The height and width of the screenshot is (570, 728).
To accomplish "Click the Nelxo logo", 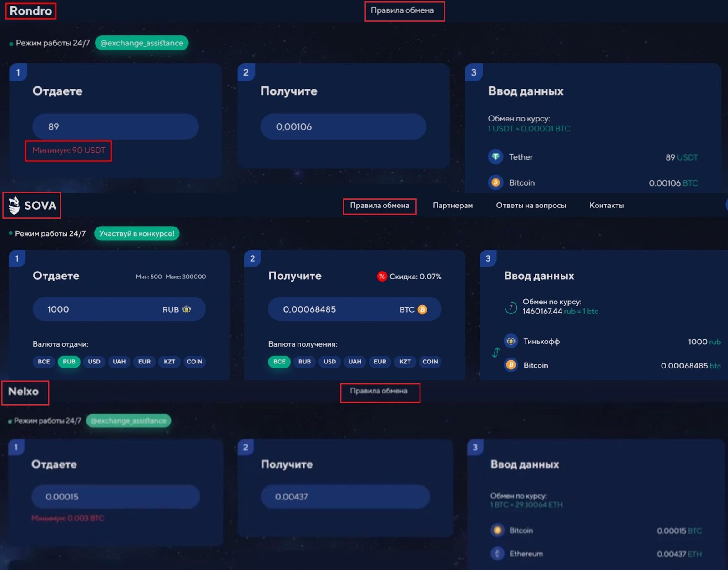I will pyautogui.click(x=23, y=392).
